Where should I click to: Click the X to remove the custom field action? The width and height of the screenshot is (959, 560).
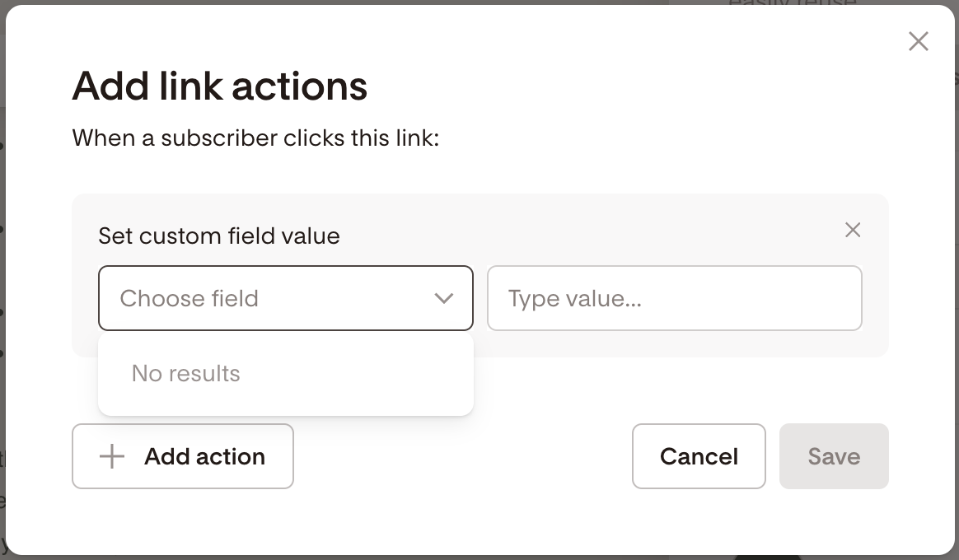853,230
